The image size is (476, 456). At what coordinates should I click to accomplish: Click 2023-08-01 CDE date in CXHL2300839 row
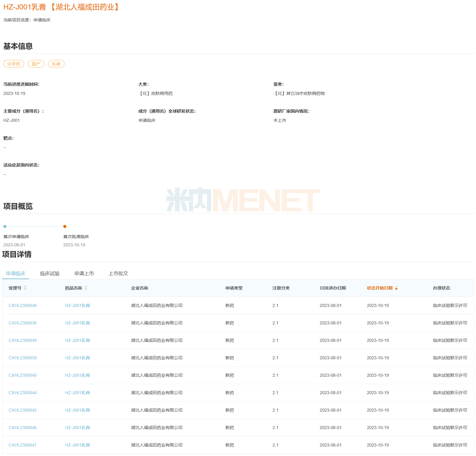[331, 358]
